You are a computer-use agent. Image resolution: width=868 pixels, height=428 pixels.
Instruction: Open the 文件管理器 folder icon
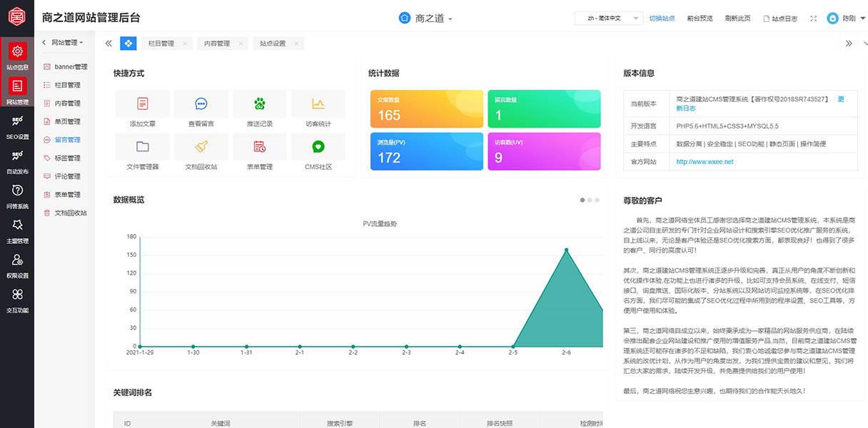143,147
